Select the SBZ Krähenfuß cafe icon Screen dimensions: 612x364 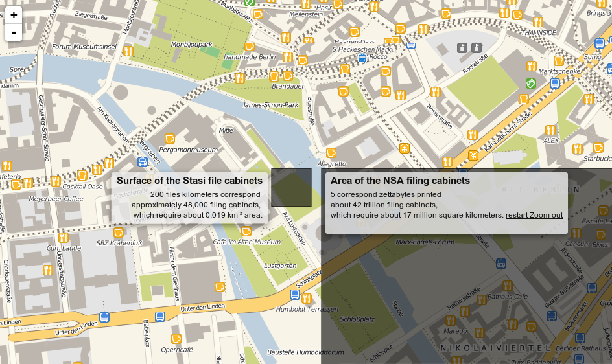click(x=119, y=233)
